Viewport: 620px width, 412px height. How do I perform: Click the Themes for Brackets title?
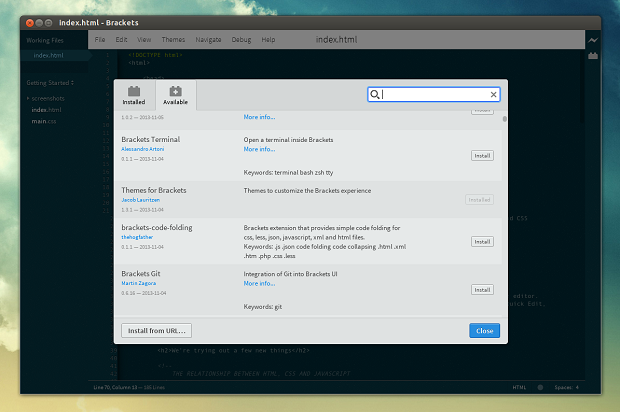154,190
